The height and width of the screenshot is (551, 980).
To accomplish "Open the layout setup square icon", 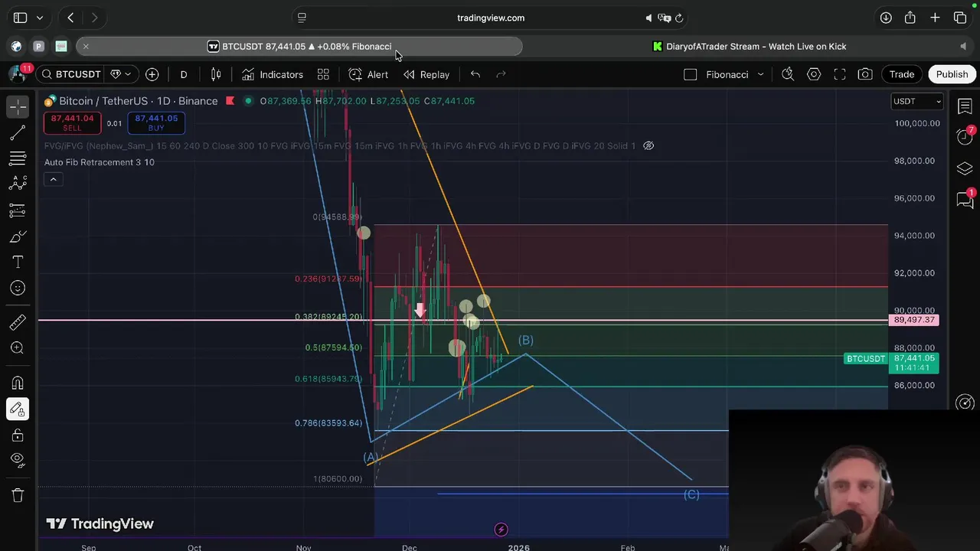I will [691, 74].
